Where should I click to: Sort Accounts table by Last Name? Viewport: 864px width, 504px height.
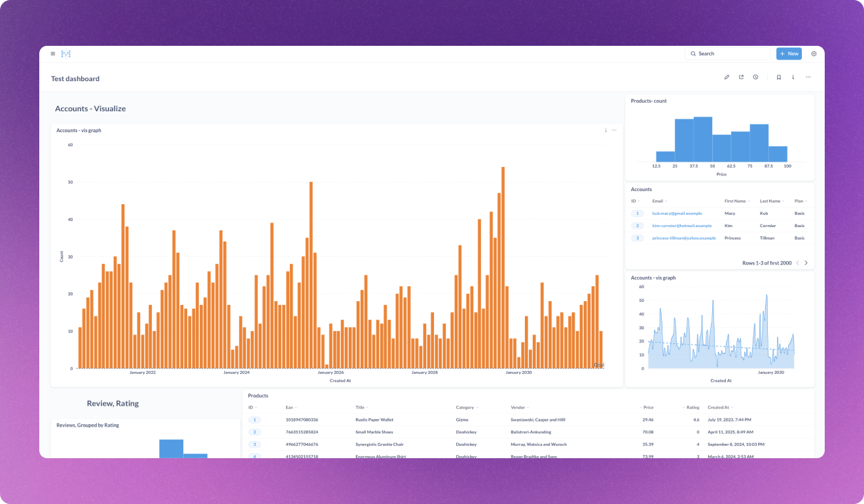772,201
